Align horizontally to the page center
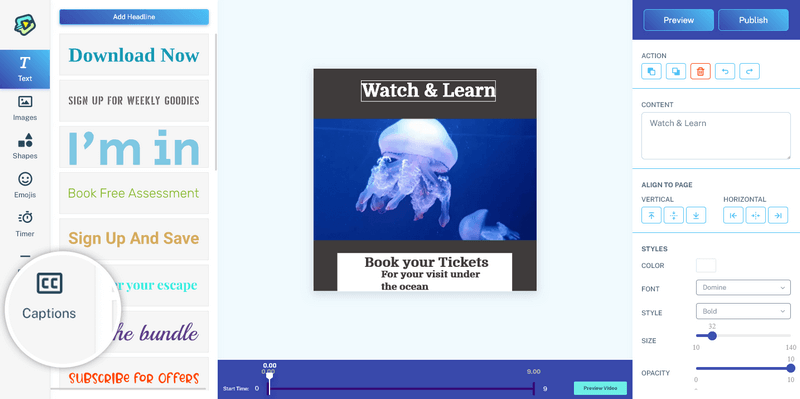 tap(756, 215)
